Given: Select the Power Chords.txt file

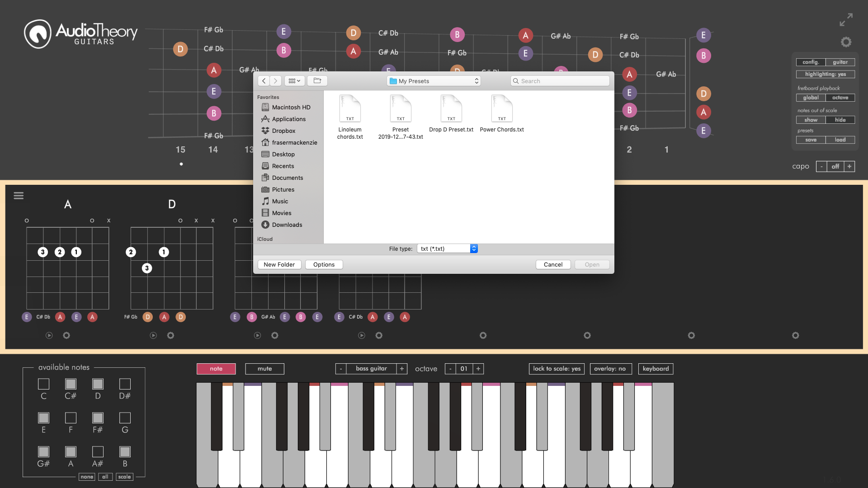Looking at the screenshot, I should (502, 114).
